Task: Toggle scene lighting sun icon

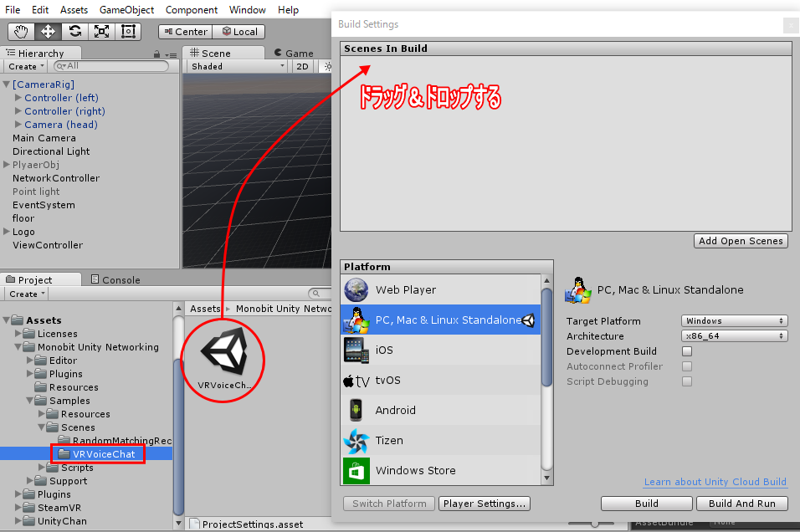Action: [x=327, y=66]
